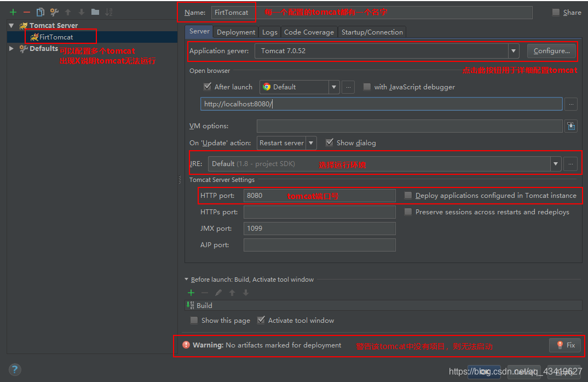Create new folder for configurations
Screen dimensions: 588x382
tap(95, 12)
